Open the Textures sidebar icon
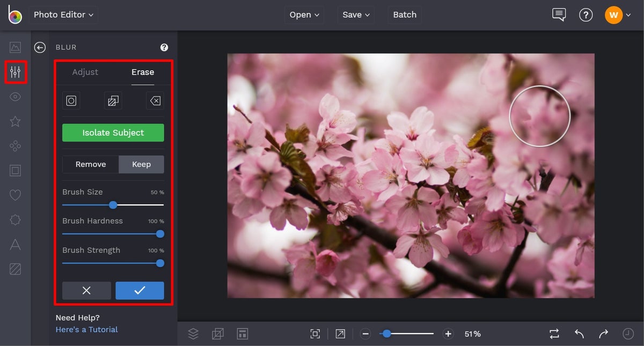 point(15,269)
